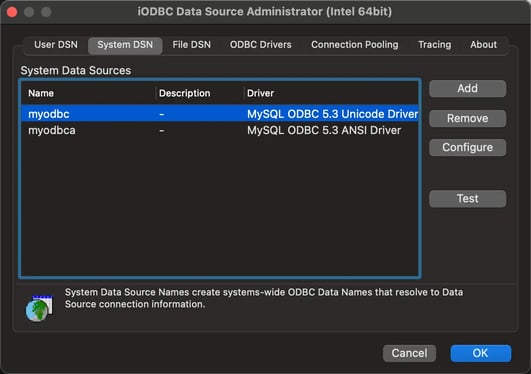Test the selected data source
Image resolution: width=531 pixels, height=374 pixels.
click(468, 199)
